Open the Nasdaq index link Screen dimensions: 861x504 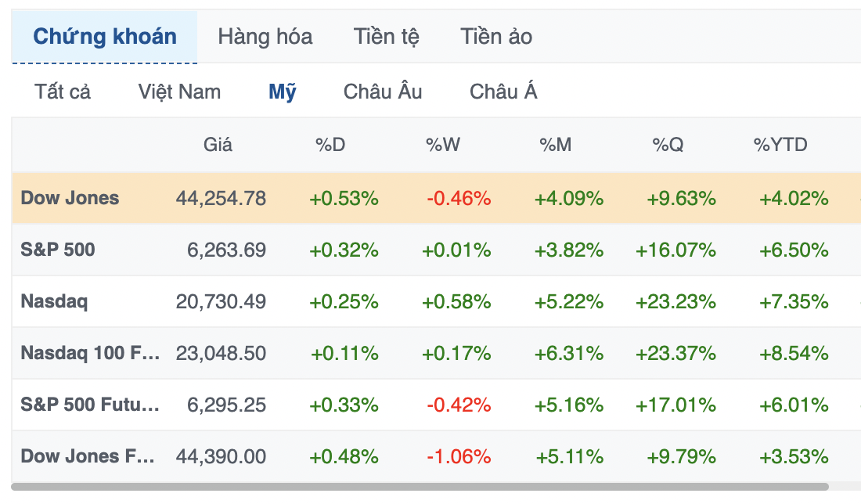click(x=54, y=301)
